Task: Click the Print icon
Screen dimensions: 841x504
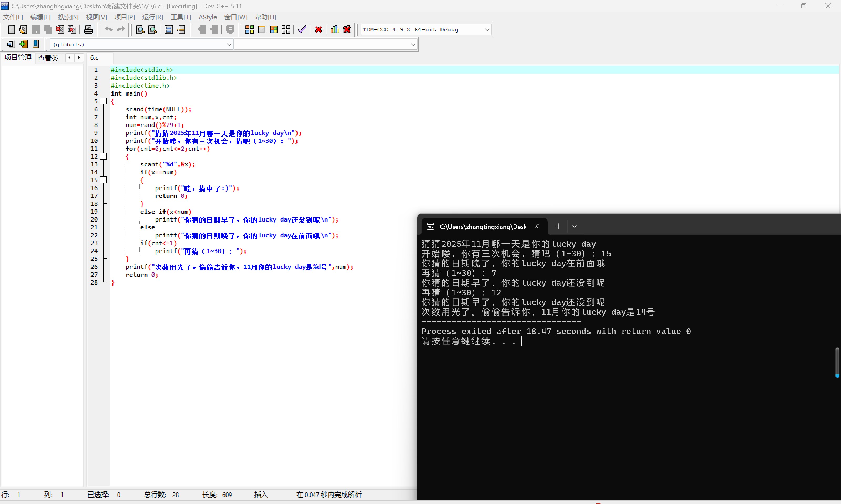Action: tap(88, 30)
